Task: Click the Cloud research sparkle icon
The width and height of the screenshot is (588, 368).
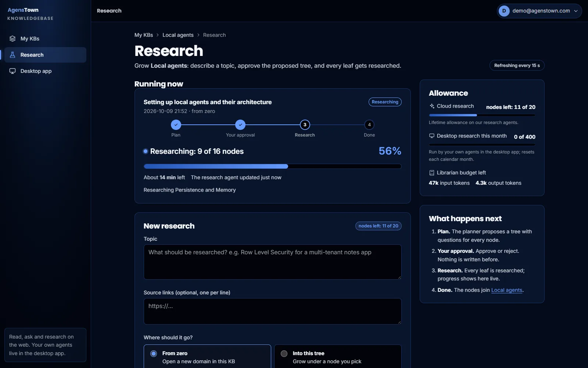Action: click(x=432, y=106)
